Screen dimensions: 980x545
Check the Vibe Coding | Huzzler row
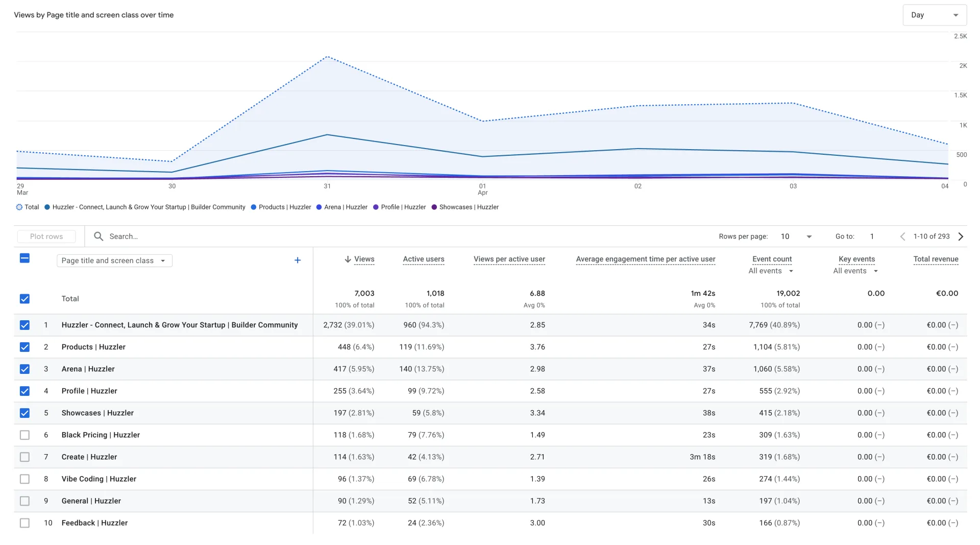24,479
